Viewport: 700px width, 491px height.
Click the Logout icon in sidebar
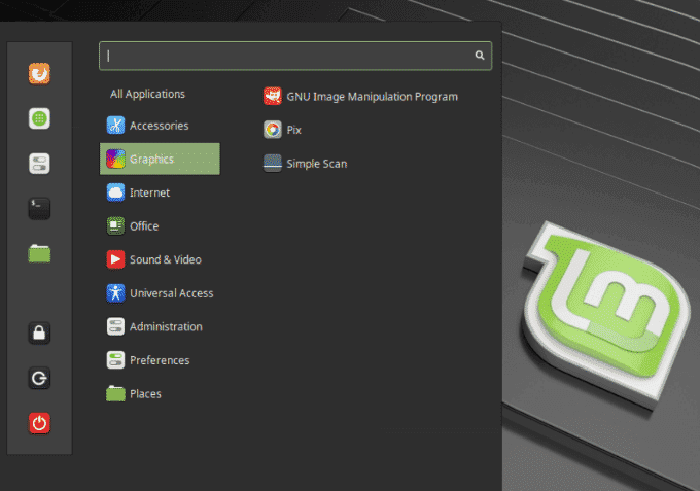39,378
